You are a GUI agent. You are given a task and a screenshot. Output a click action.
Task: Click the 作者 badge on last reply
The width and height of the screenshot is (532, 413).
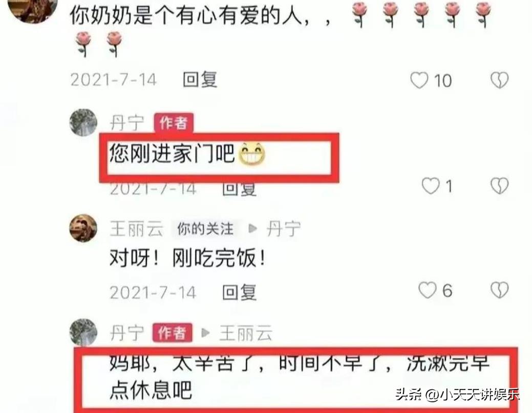(x=173, y=333)
